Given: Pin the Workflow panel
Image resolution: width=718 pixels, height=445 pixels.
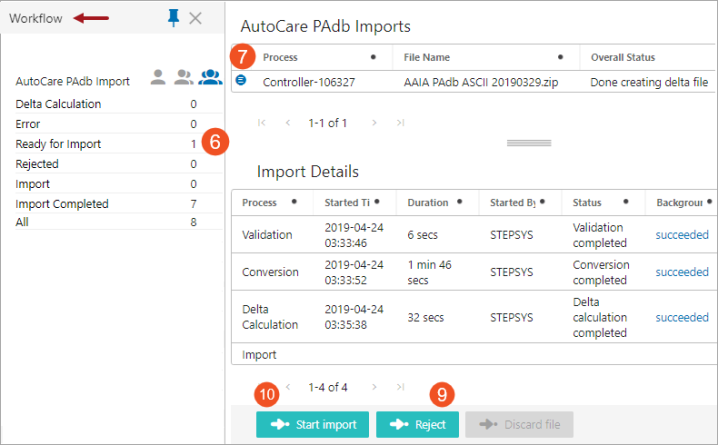Looking at the screenshot, I should 173,18.
